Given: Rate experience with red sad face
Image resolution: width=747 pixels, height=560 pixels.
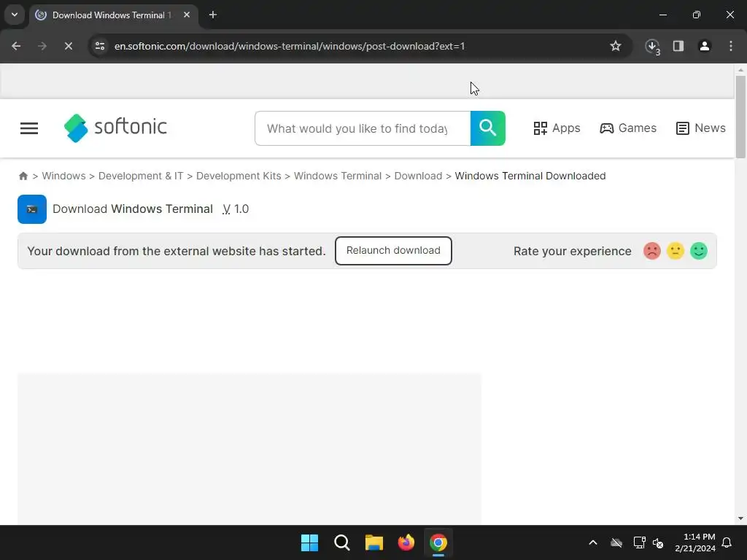Looking at the screenshot, I should [x=651, y=251].
